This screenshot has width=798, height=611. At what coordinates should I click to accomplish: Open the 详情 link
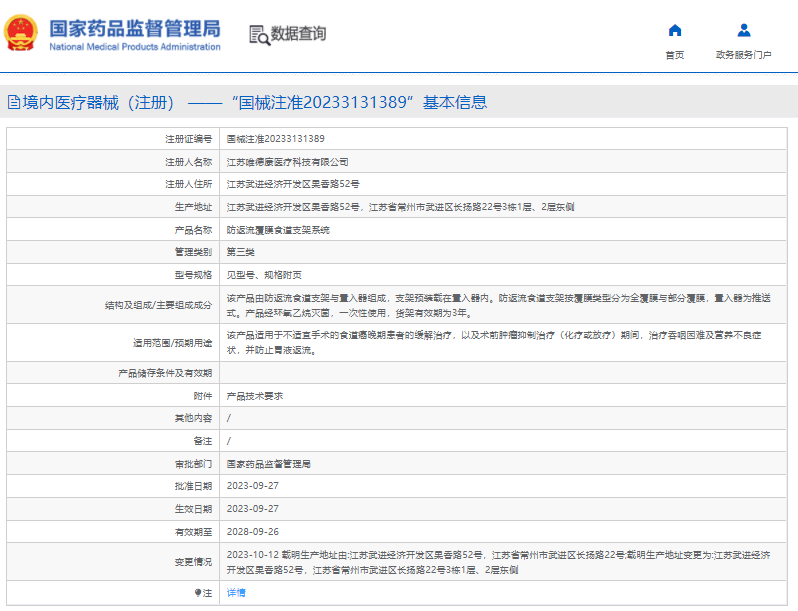click(x=236, y=593)
